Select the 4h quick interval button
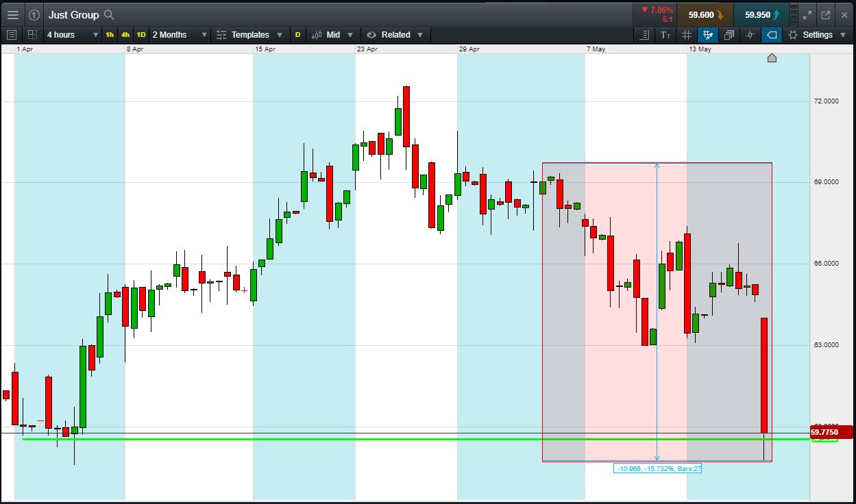Viewport: 856px width, 504px height. [x=125, y=34]
